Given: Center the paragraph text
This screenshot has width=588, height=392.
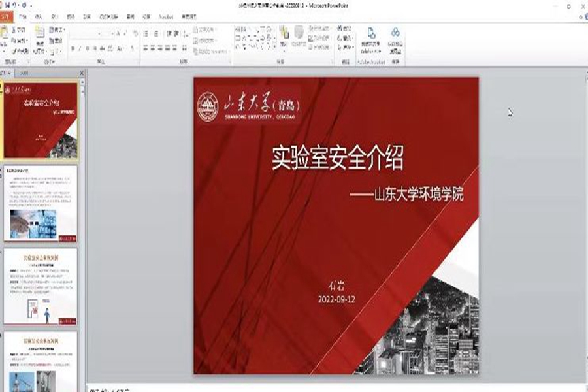Looking at the screenshot, I should (x=153, y=48).
